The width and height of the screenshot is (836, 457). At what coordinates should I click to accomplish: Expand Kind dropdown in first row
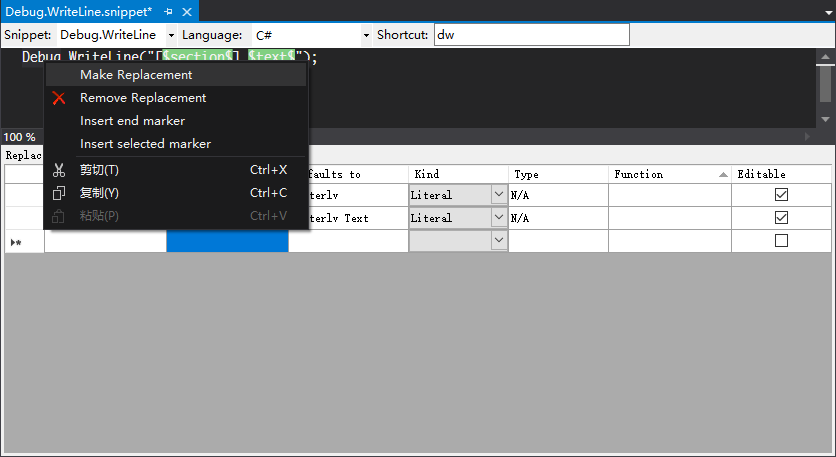click(x=498, y=195)
